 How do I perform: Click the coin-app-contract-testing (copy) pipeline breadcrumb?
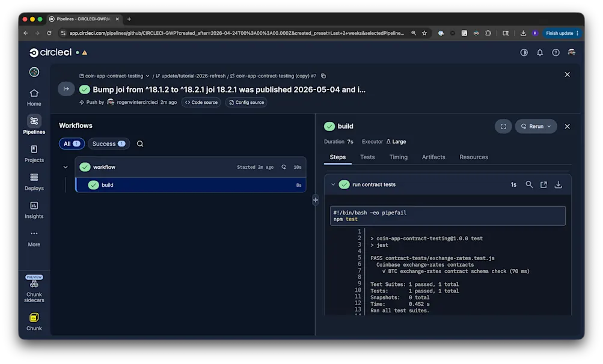pyautogui.click(x=273, y=76)
